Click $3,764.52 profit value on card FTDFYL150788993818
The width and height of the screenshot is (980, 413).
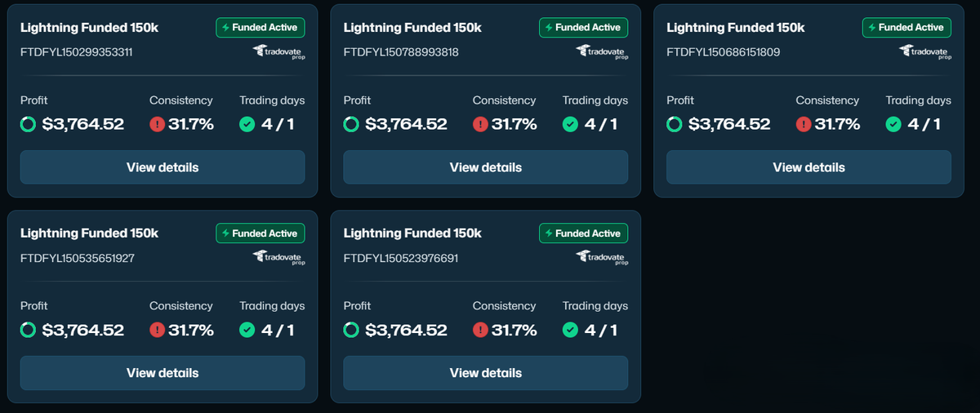pyautogui.click(x=407, y=124)
